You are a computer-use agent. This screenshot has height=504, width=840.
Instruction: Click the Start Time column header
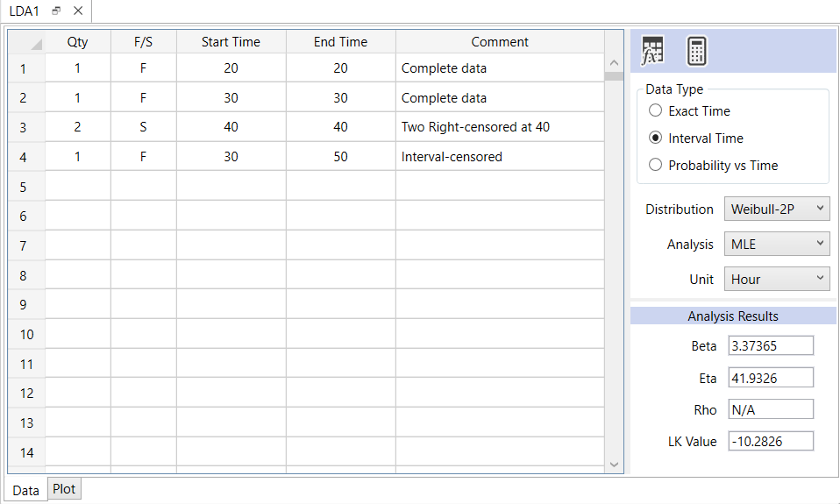tap(231, 42)
